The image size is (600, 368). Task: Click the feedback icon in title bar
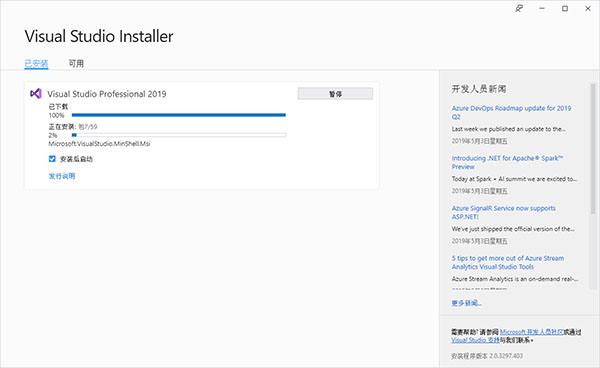519,8
